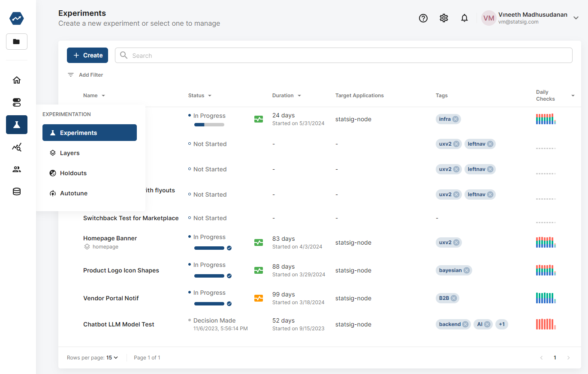This screenshot has height=374, width=588.
Task: Open Chatbot LLM Model Test experiment
Action: coord(119,324)
